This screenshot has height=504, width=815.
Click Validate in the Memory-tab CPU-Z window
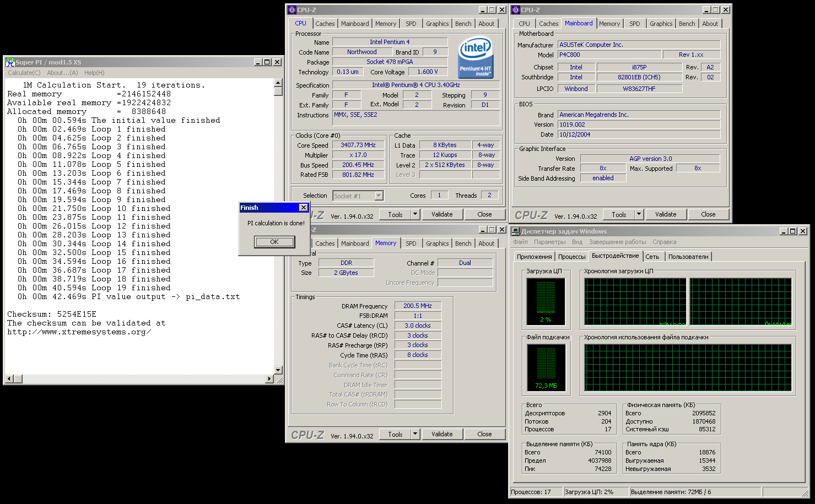[442, 434]
